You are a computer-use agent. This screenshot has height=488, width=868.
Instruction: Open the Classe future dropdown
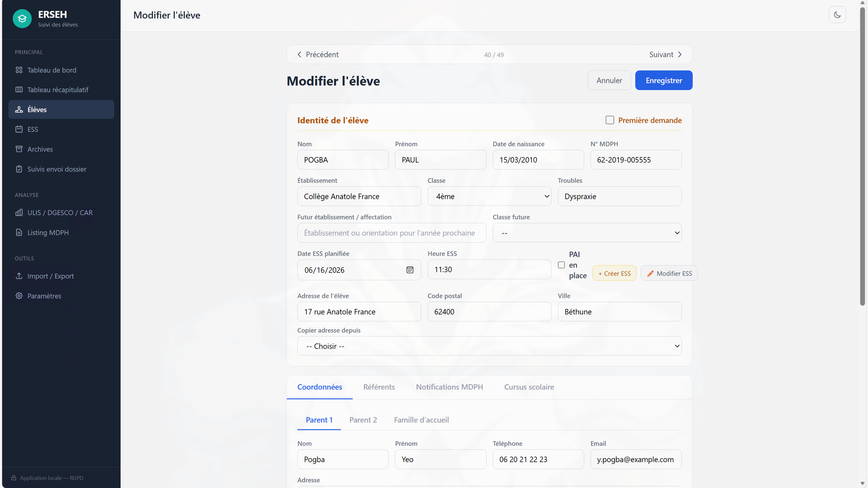(x=587, y=233)
